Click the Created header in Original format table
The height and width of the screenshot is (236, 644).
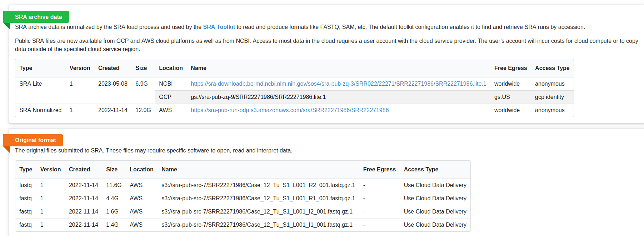click(x=79, y=170)
